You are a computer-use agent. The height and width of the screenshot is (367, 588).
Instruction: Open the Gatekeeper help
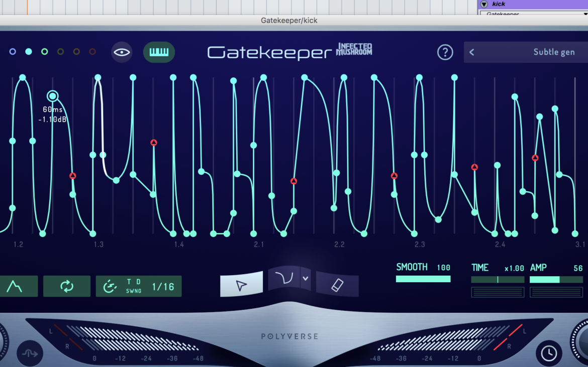coord(445,52)
